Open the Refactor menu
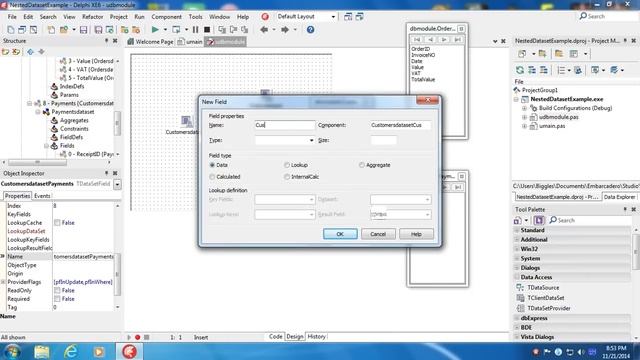The height and width of the screenshot is (360, 640). tap(93, 17)
